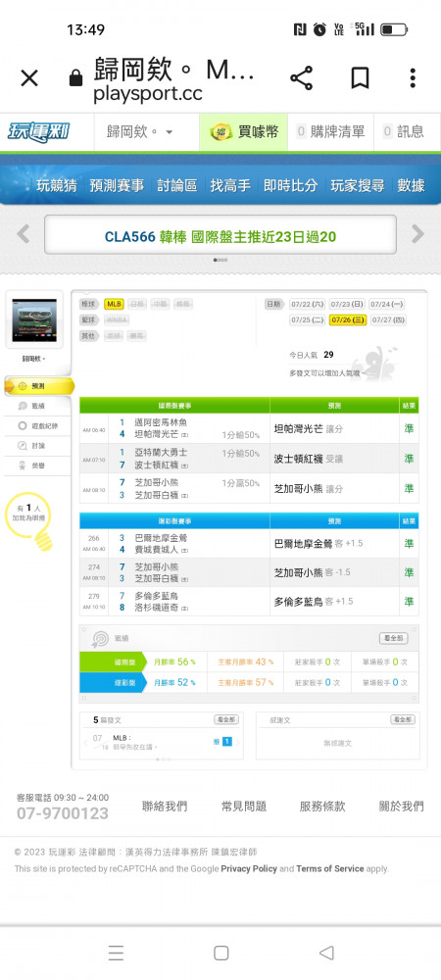
Task: Open the 討論 sidebar tab
Action: tap(37, 446)
